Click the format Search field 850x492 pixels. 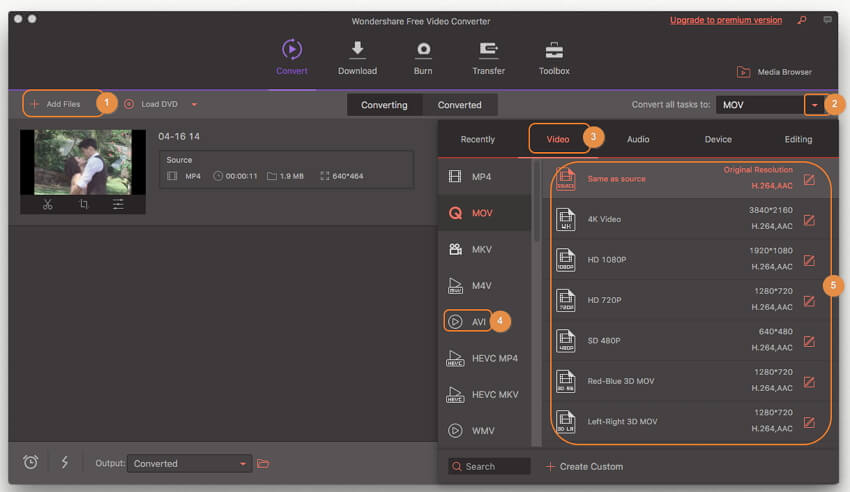click(489, 466)
